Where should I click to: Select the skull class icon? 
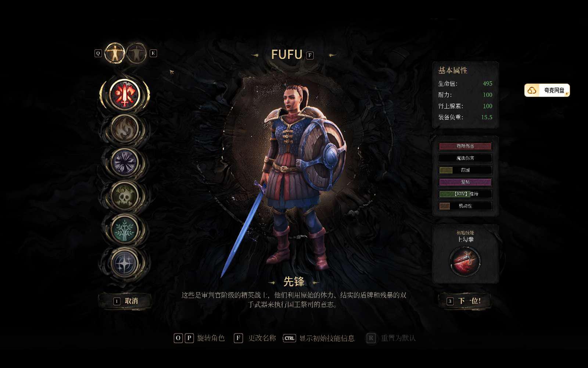click(125, 195)
